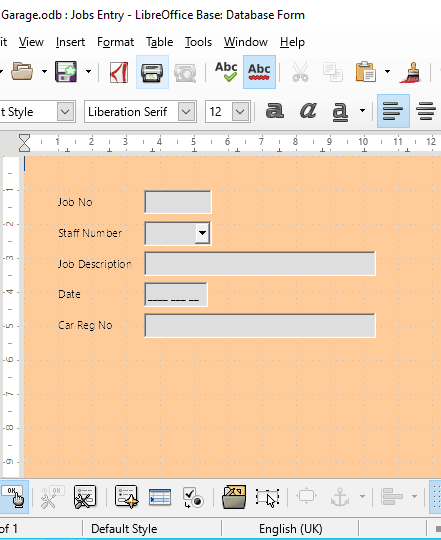Click the Date field
Image resolution: width=441 pixels, height=540 pixels.
click(176, 294)
